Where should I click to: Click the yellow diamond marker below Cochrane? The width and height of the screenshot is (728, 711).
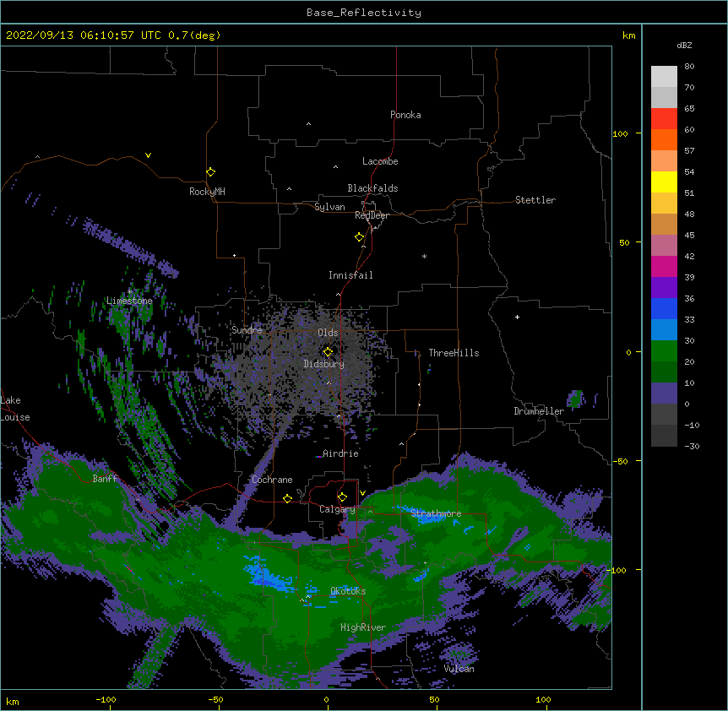pyautogui.click(x=287, y=498)
